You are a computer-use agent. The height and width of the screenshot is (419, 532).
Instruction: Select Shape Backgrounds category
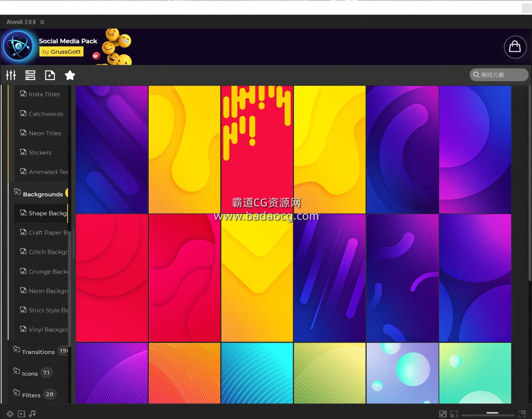(41, 213)
